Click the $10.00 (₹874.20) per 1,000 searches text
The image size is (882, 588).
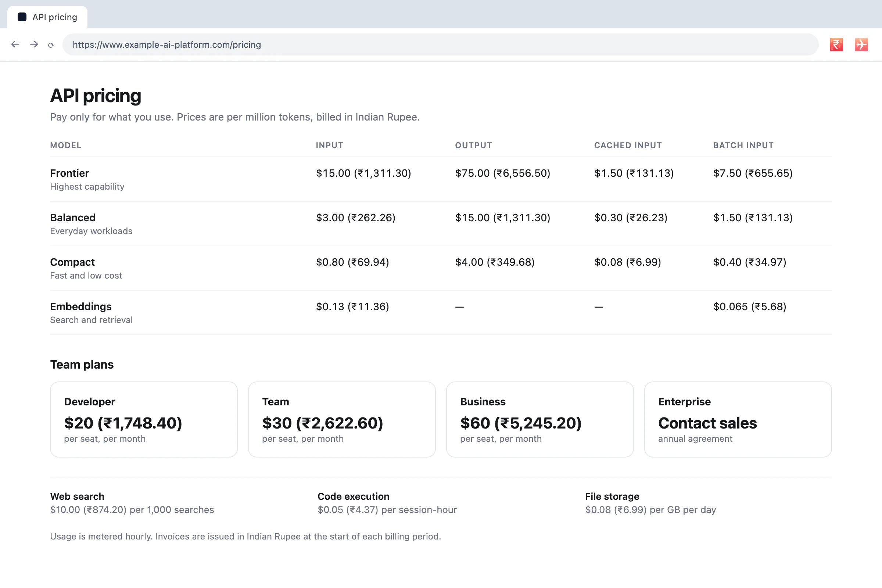132,510
